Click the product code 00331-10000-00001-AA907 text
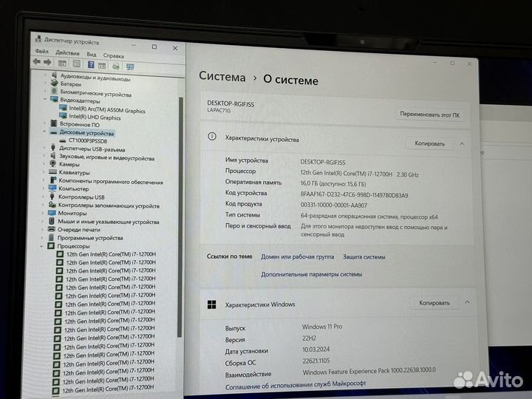Viewport: 532px width, 399px height. (333, 205)
